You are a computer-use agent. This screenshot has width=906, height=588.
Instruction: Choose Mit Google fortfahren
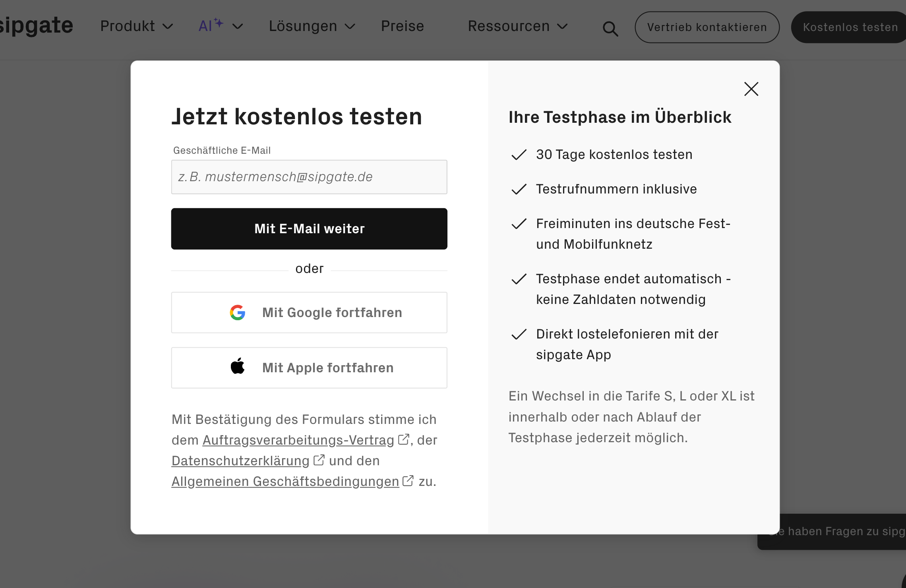(x=309, y=313)
